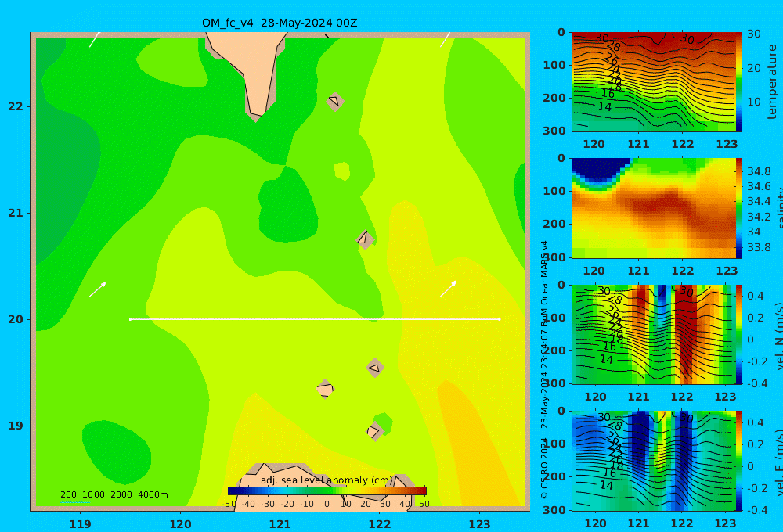Image resolution: width=783 pixels, height=532 pixels.
Task: Click the 'vel. E (m/s)' axis label
Action: [778, 462]
